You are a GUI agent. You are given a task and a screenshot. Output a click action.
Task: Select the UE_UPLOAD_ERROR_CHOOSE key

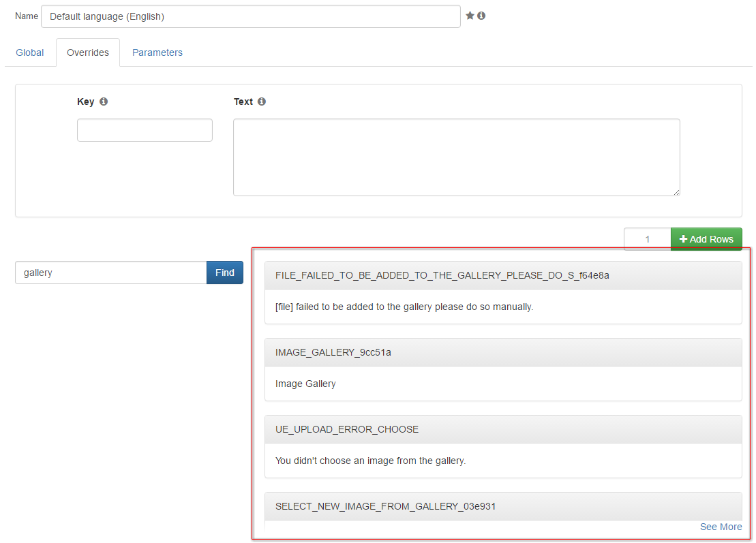503,429
